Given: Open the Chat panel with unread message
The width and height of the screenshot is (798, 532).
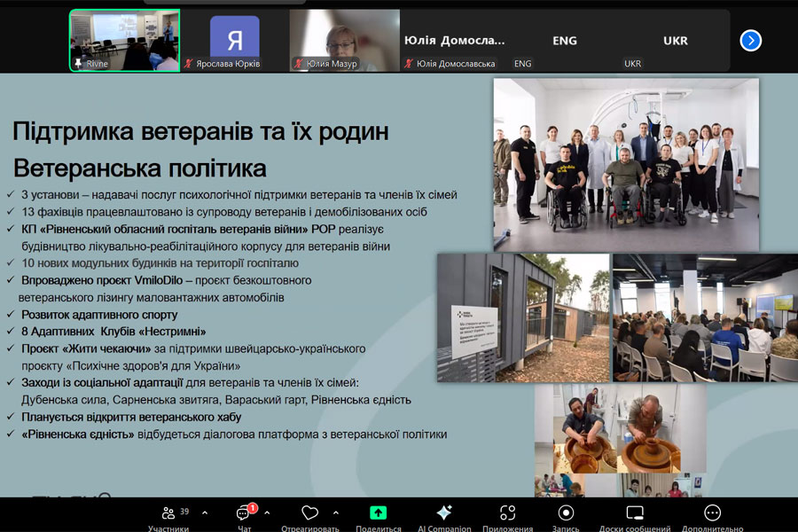Looking at the screenshot, I should coord(244,514).
